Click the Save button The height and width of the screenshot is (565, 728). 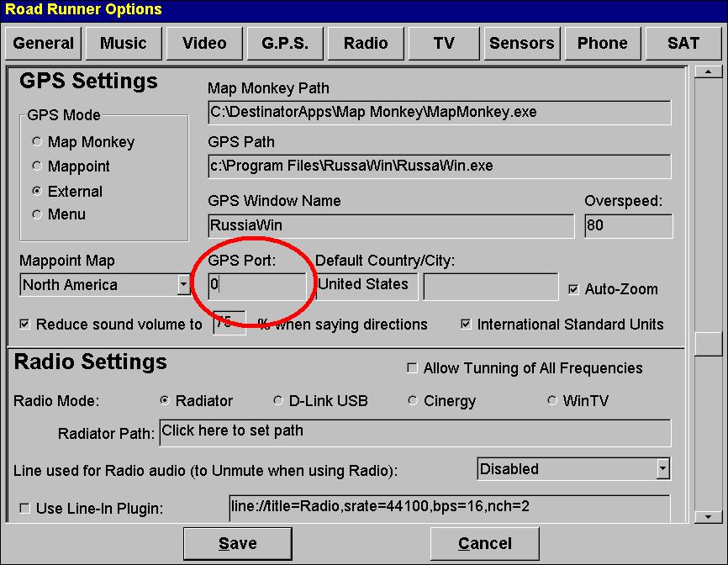coord(237,544)
